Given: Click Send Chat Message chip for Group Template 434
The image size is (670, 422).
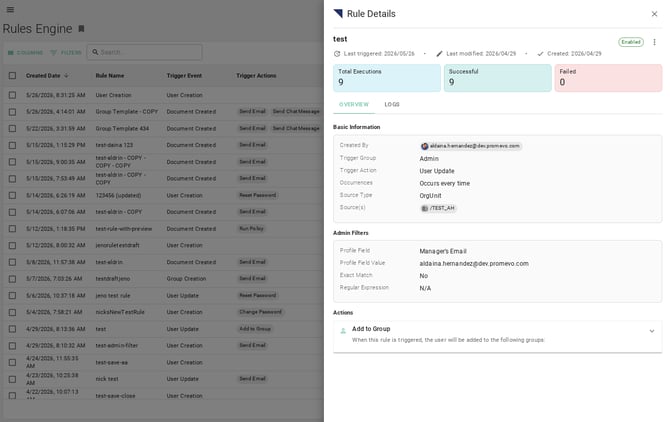Looking at the screenshot, I should [296, 128].
